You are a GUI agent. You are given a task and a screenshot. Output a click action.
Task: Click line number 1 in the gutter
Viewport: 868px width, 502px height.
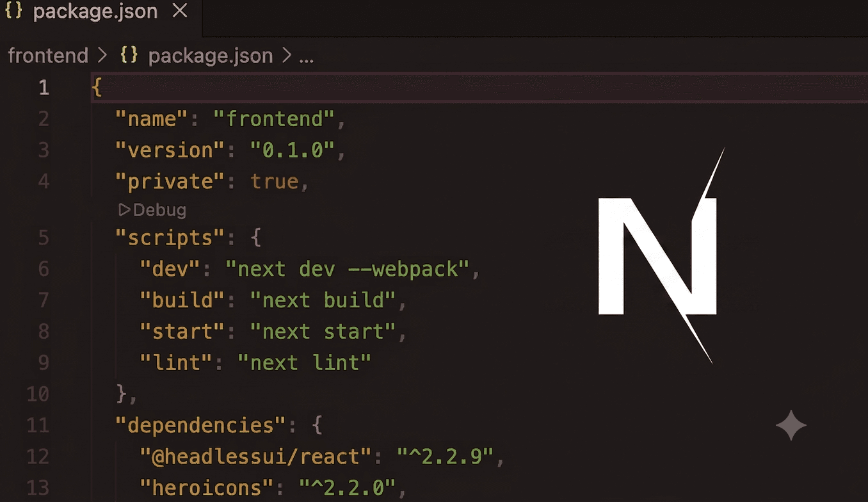(x=44, y=87)
